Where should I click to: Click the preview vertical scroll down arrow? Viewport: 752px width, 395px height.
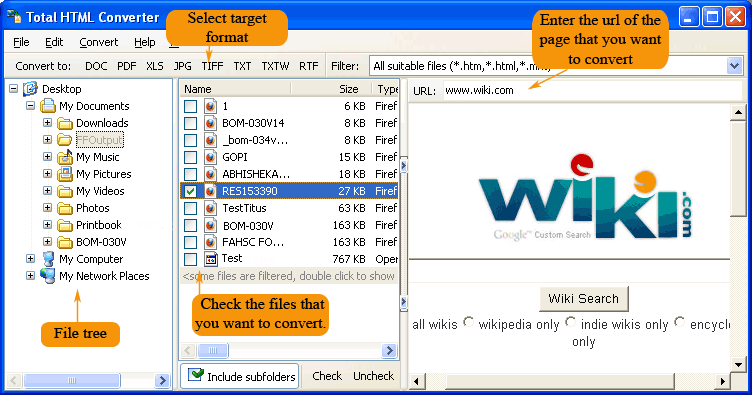[738, 365]
